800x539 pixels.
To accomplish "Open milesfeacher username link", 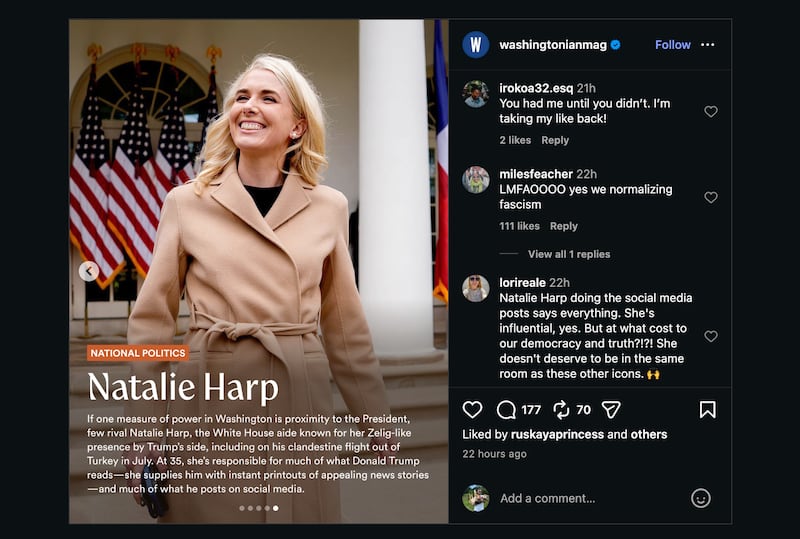I will [x=536, y=174].
